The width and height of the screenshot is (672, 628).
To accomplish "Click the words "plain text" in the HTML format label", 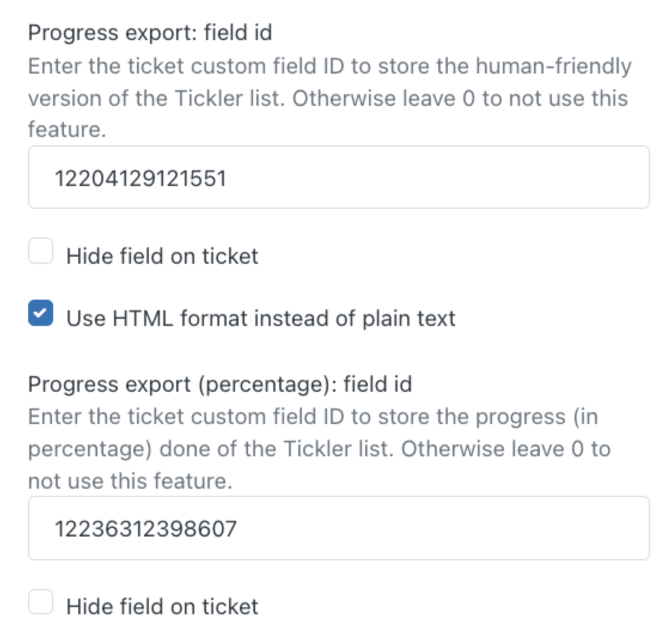I will coord(409,319).
